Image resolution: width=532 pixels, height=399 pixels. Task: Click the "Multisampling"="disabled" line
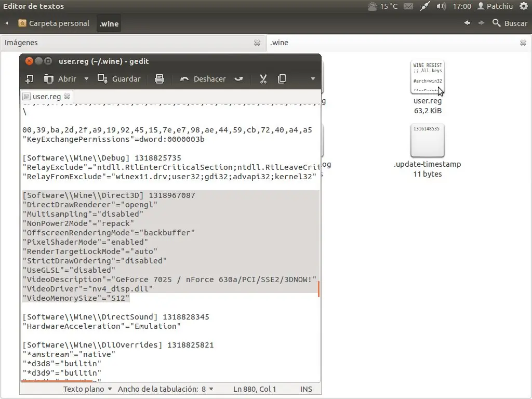coord(83,214)
